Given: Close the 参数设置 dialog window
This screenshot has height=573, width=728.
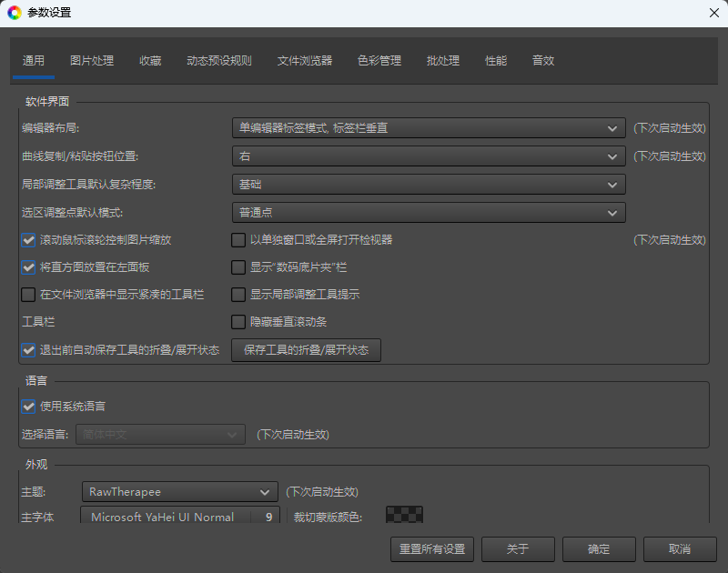Looking at the screenshot, I should point(714,13).
